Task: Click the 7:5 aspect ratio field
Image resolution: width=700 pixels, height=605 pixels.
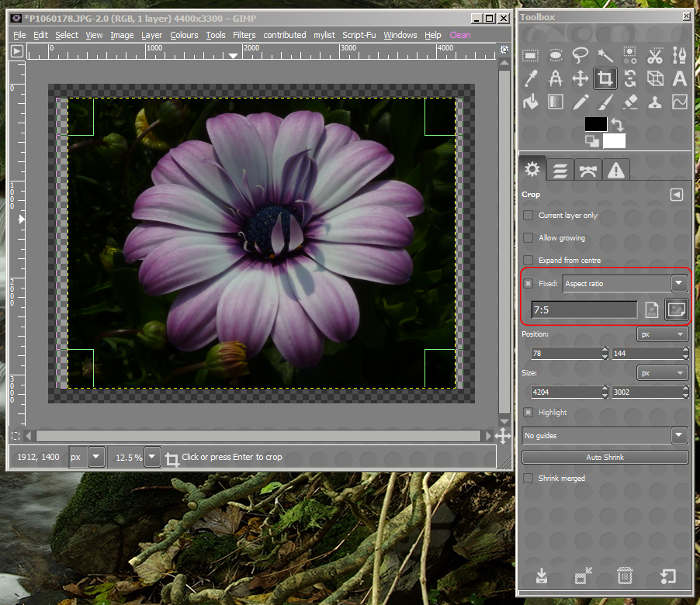Action: [584, 309]
